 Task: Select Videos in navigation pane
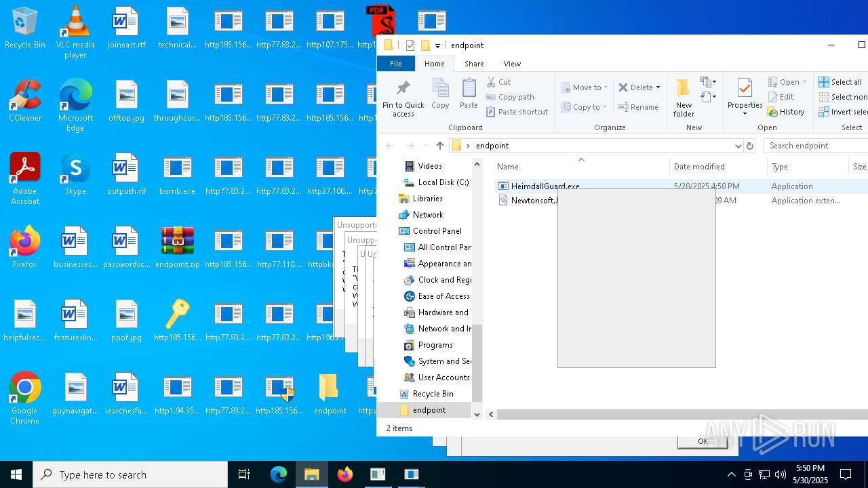coord(430,166)
